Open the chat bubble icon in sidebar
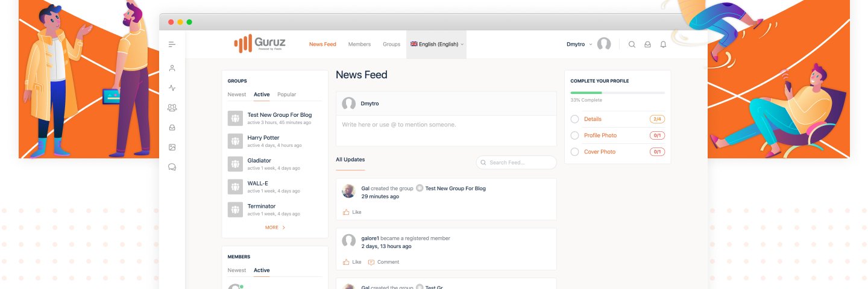The width and height of the screenshot is (868, 289). tap(172, 167)
